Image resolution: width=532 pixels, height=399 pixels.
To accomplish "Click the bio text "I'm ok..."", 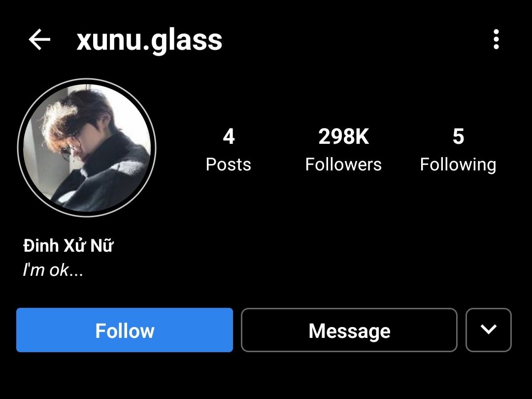I will [53, 270].
